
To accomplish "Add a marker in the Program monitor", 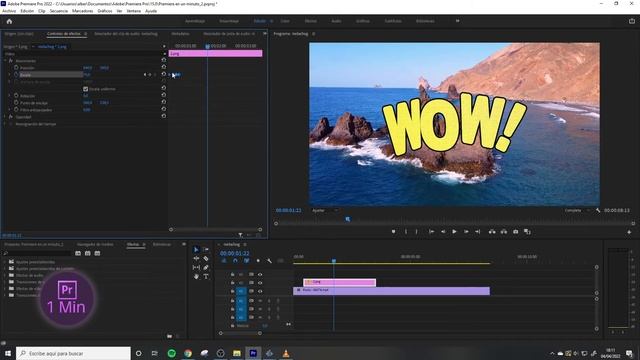I will [x=393, y=231].
